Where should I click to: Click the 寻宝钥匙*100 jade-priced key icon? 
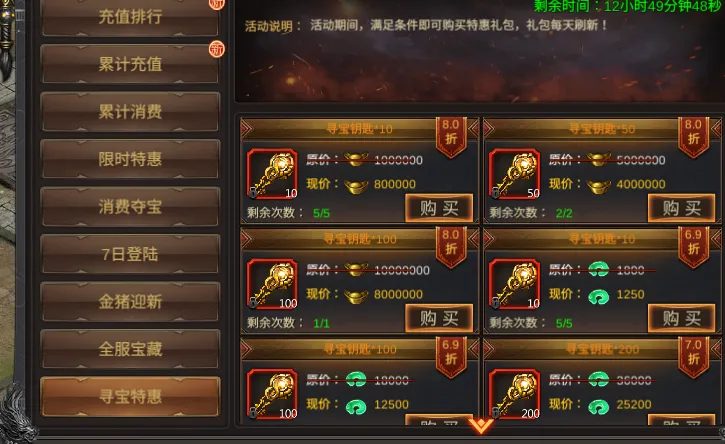272,394
